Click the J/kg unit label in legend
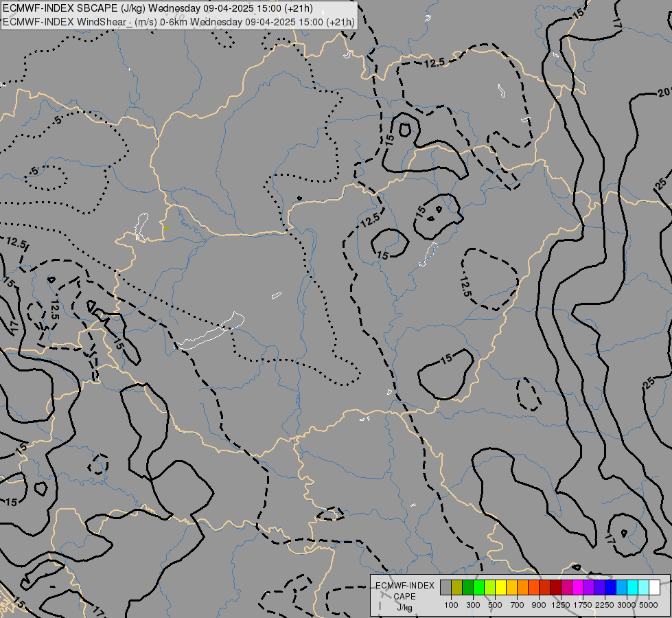672x618 pixels. [404, 608]
